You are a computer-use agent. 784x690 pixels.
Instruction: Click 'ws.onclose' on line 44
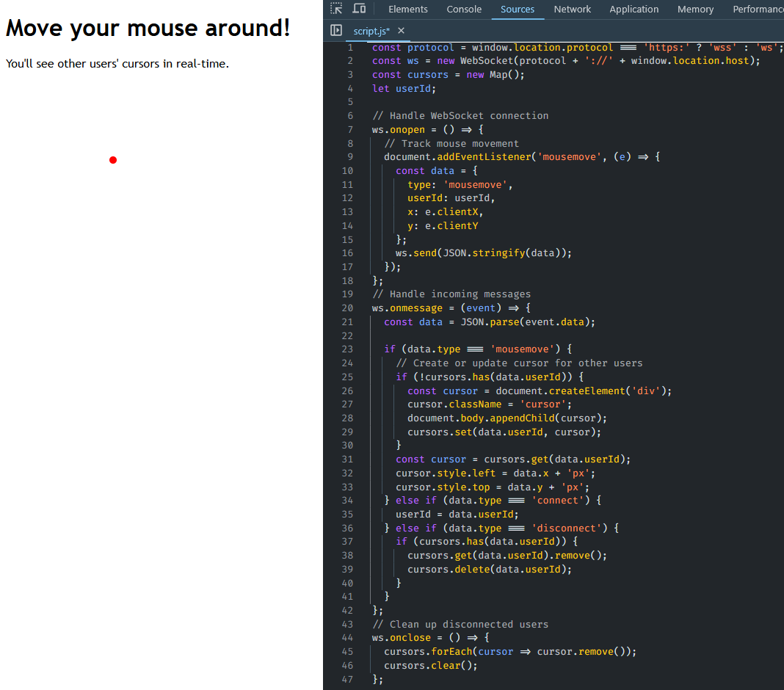click(401, 637)
